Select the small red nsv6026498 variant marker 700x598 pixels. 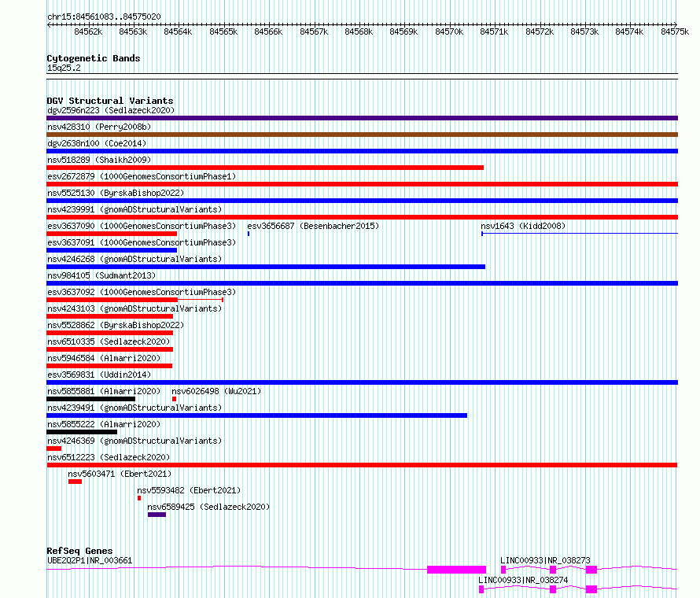(174, 399)
